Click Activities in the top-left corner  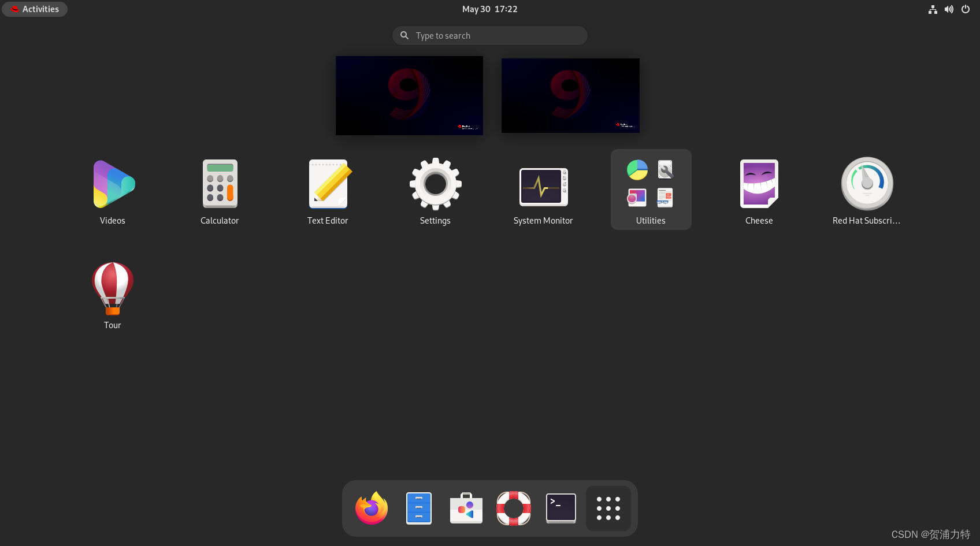tap(35, 9)
